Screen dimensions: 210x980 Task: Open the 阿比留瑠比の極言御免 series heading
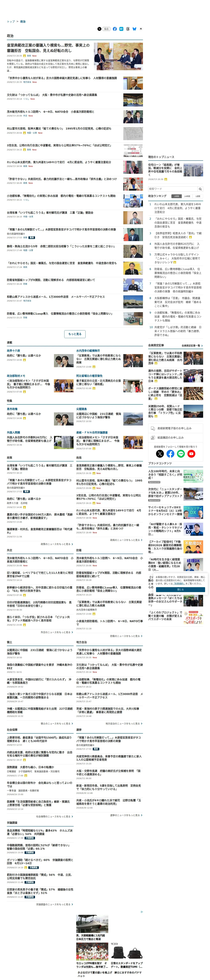click(x=89, y=376)
